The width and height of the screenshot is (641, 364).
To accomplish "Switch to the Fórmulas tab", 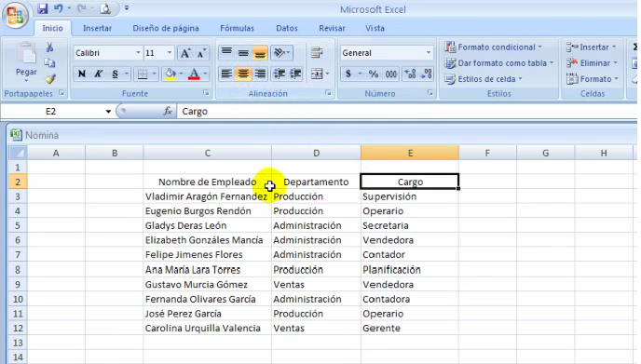I will coord(237,28).
